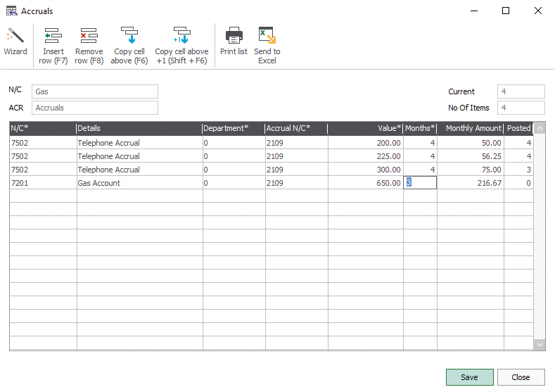Click the ACR field showing Accruals
The width and height of the screenshot is (555, 392).
click(x=95, y=108)
